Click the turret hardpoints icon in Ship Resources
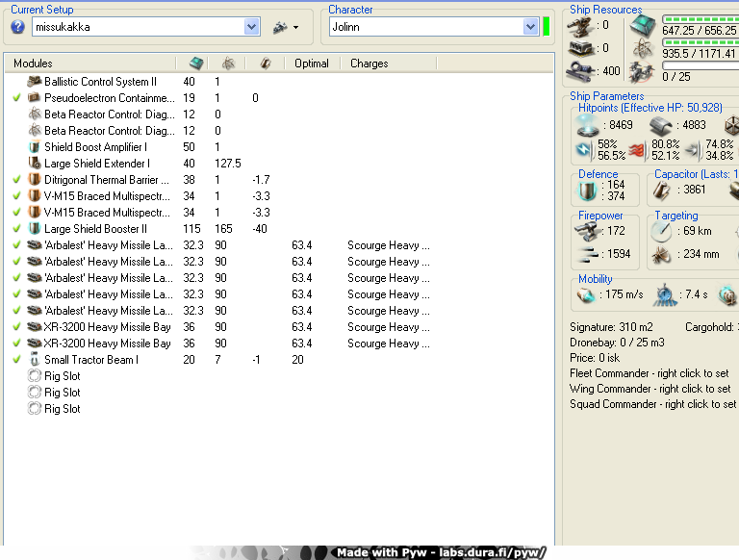Image resolution: width=739 pixels, height=560 pixels. 580,26
